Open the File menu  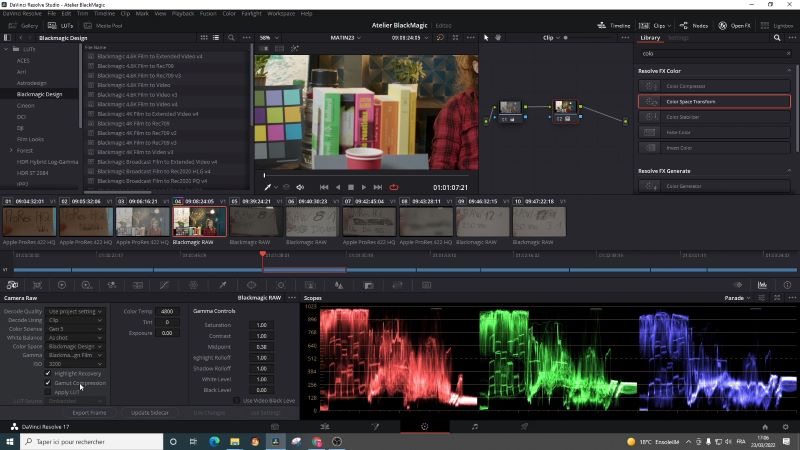(52, 14)
